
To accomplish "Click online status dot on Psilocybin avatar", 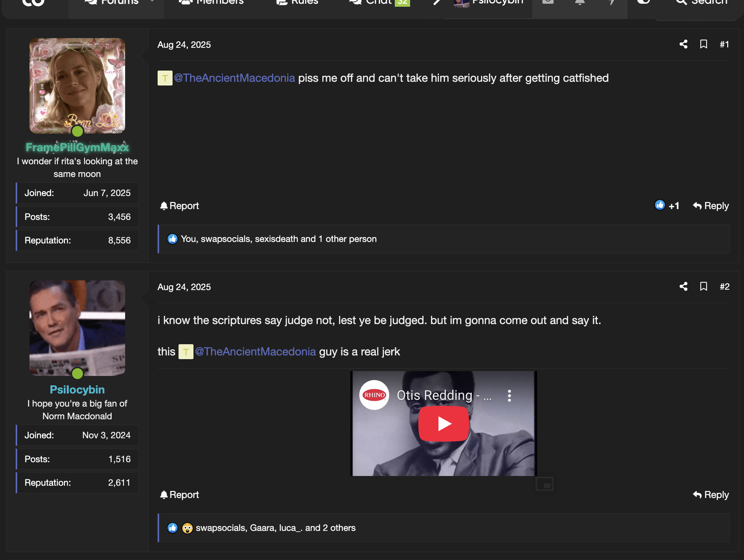I will coord(77,373).
